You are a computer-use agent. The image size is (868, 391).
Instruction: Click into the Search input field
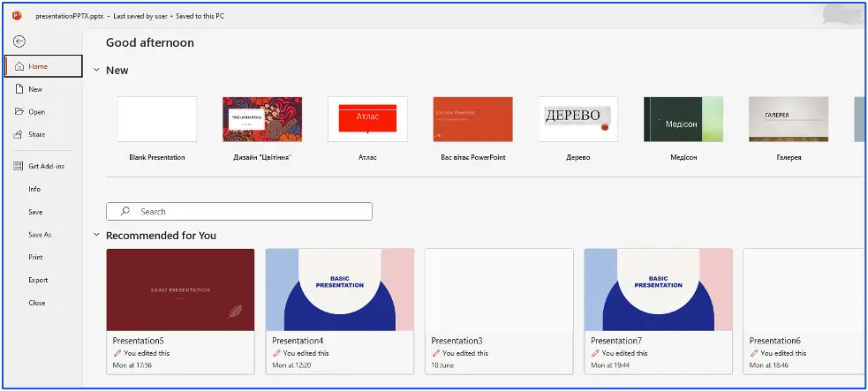252,212
